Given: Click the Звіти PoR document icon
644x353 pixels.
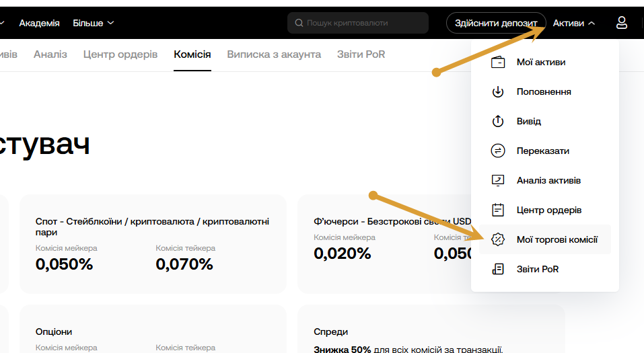Looking at the screenshot, I should [498, 270].
